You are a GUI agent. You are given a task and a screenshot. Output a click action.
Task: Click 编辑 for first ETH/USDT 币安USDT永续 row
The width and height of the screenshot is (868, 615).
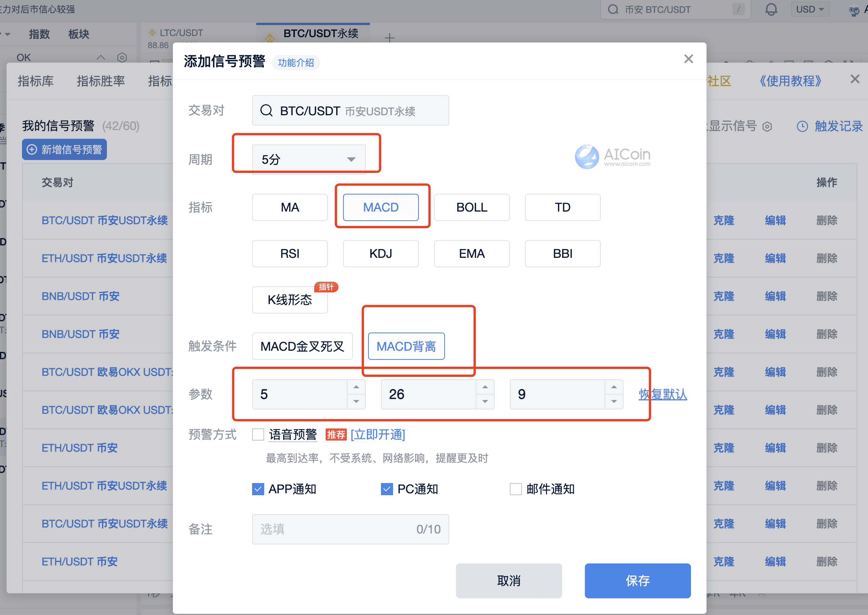click(776, 258)
